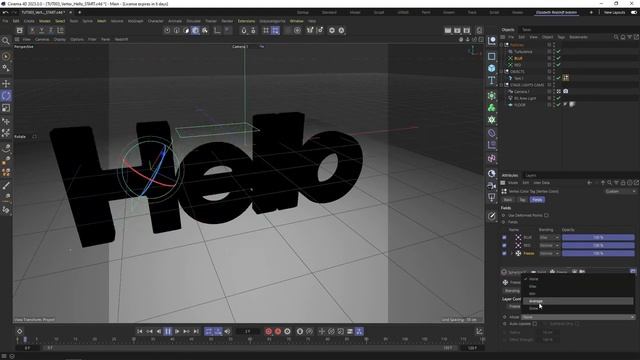The image size is (640, 360).
Task: Toggle Auto-Update checkbox
Action: (x=535, y=324)
